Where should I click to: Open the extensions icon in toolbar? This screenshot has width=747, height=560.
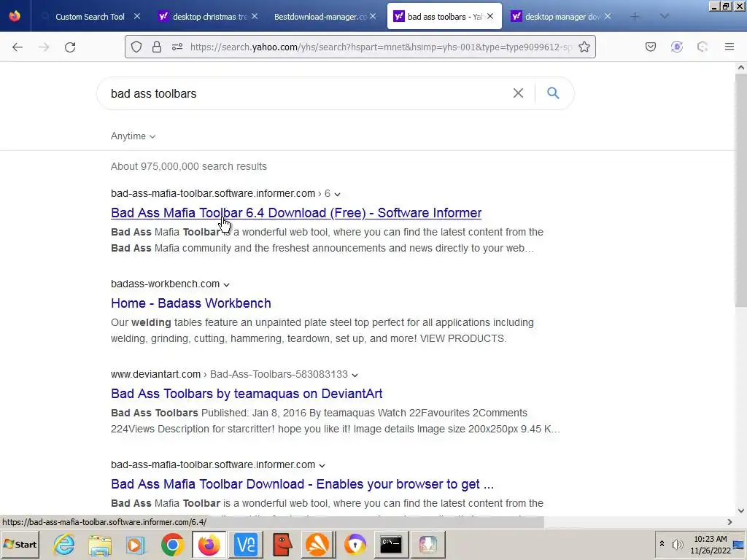pyautogui.click(x=703, y=47)
